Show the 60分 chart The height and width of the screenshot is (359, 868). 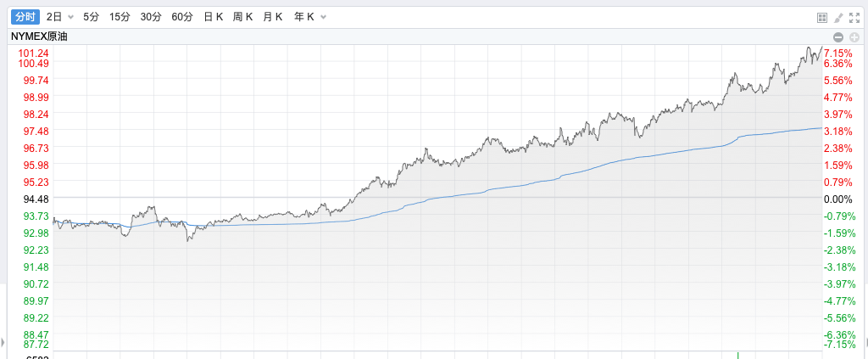[181, 17]
